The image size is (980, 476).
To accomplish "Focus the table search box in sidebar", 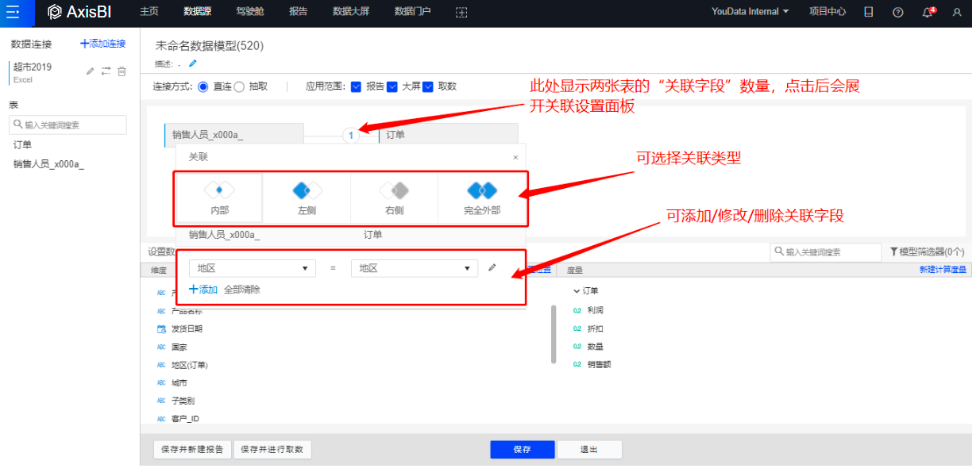I will coord(68,125).
